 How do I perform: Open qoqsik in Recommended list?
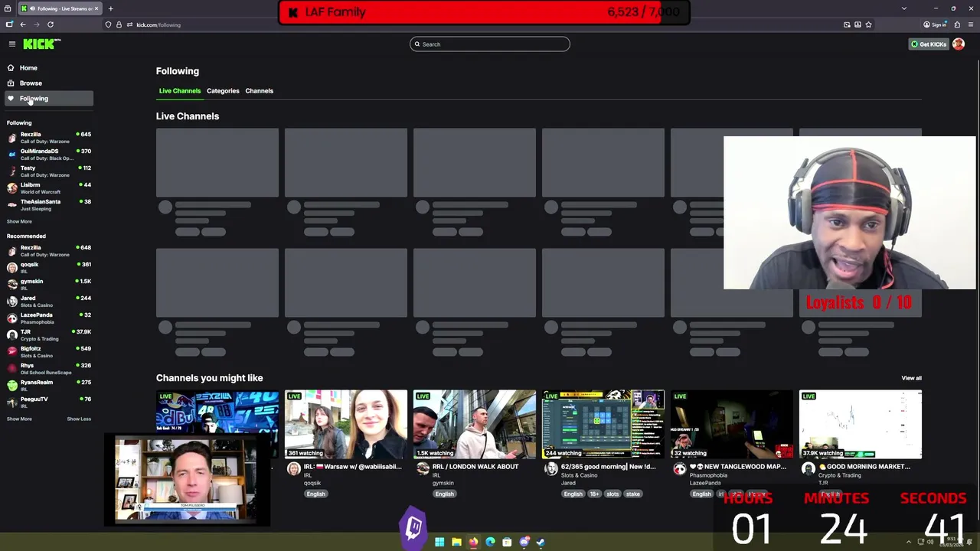coord(49,268)
